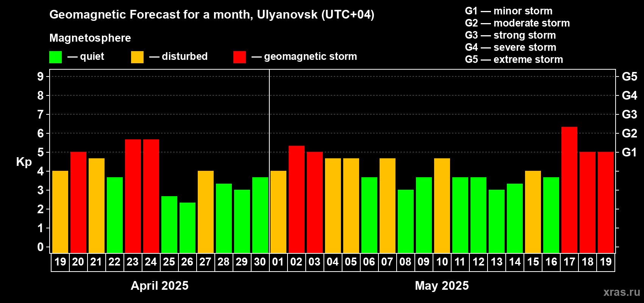This screenshot has height=303, width=644.
Task: Click the green quiet legend swatch
Action: pyautogui.click(x=55, y=57)
